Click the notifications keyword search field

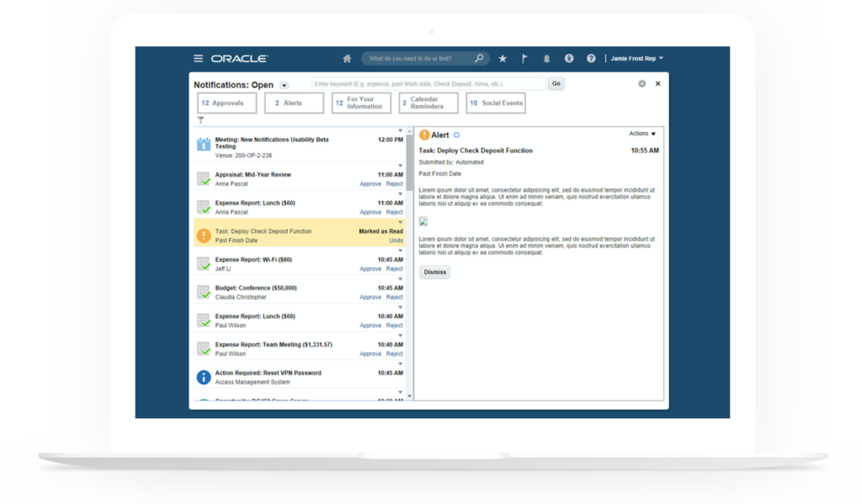pos(428,84)
